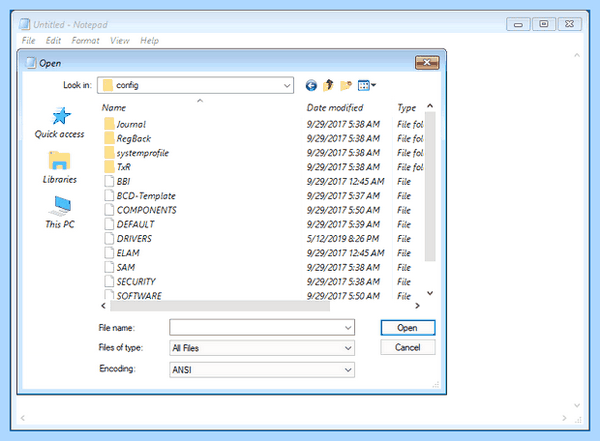Open This PC in the sidebar
Viewport: 600px width, 441px height.
click(60, 212)
